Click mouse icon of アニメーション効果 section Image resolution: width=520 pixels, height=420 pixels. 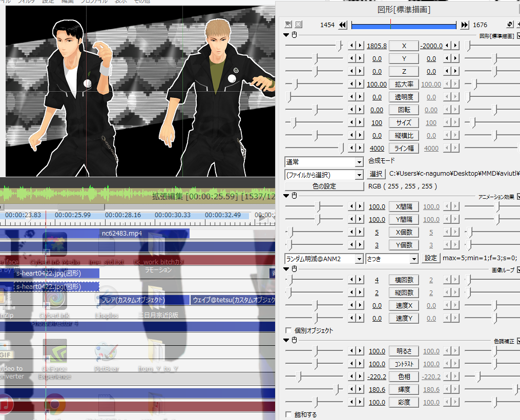[294, 196]
